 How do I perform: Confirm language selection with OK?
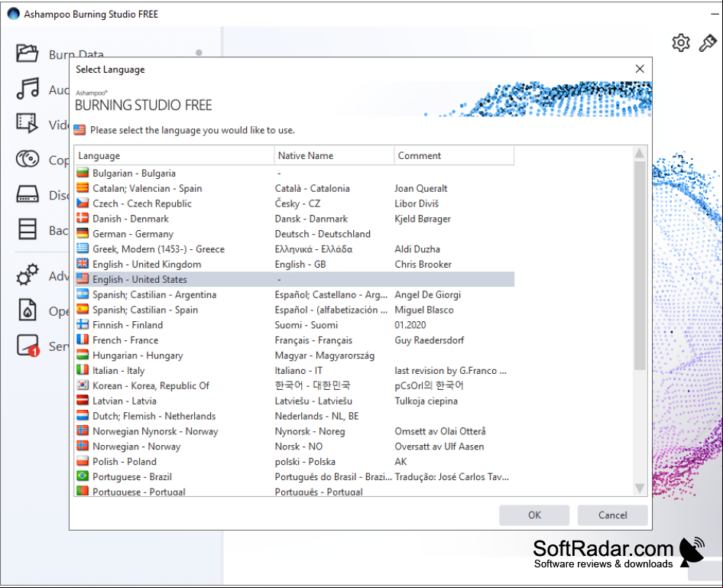pyautogui.click(x=534, y=515)
